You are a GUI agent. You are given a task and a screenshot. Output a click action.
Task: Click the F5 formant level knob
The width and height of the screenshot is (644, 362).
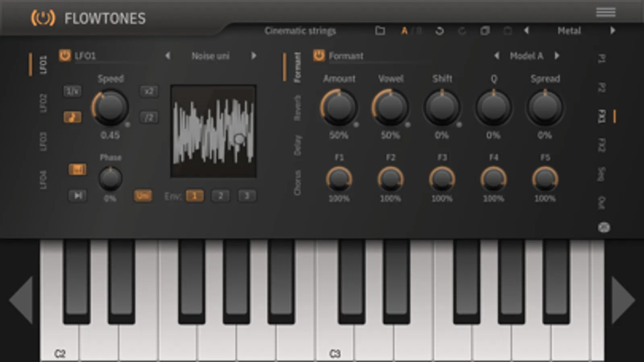point(545,179)
